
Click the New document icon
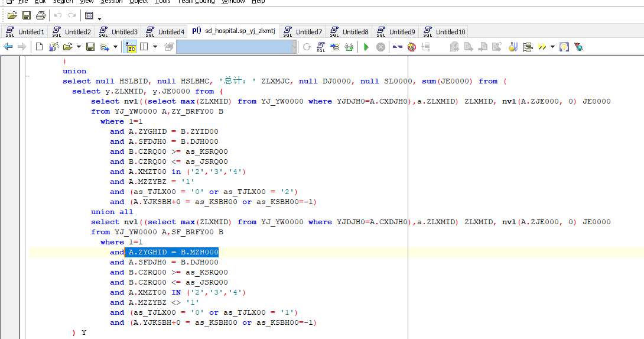tap(40, 47)
